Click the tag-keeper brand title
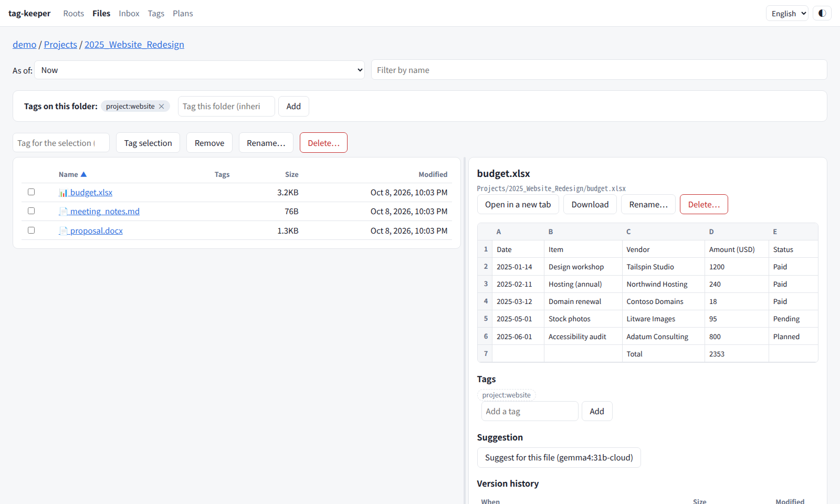 pos(29,13)
